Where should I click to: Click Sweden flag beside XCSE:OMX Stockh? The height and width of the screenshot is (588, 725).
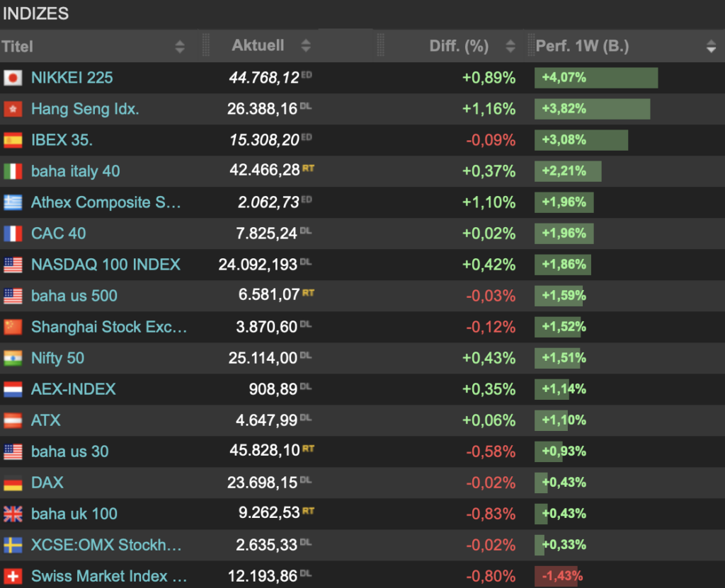point(13,545)
